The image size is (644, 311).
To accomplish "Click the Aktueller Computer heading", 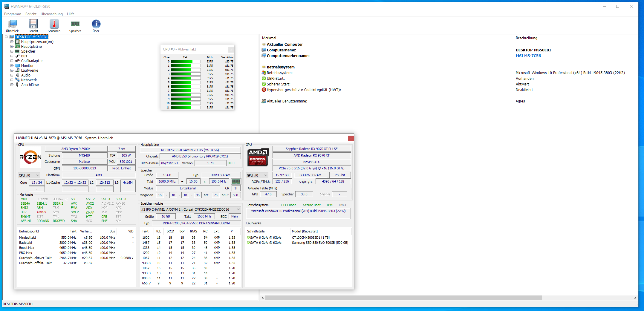I will click(284, 45).
